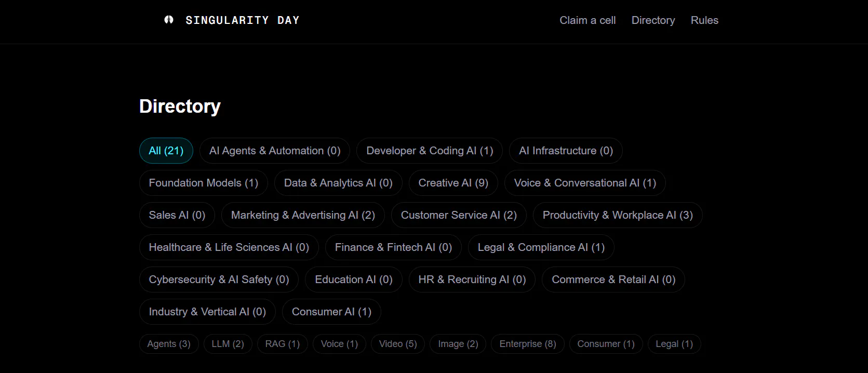868x373 pixels.
Task: Click the Directory page heading
Action: [x=180, y=106]
